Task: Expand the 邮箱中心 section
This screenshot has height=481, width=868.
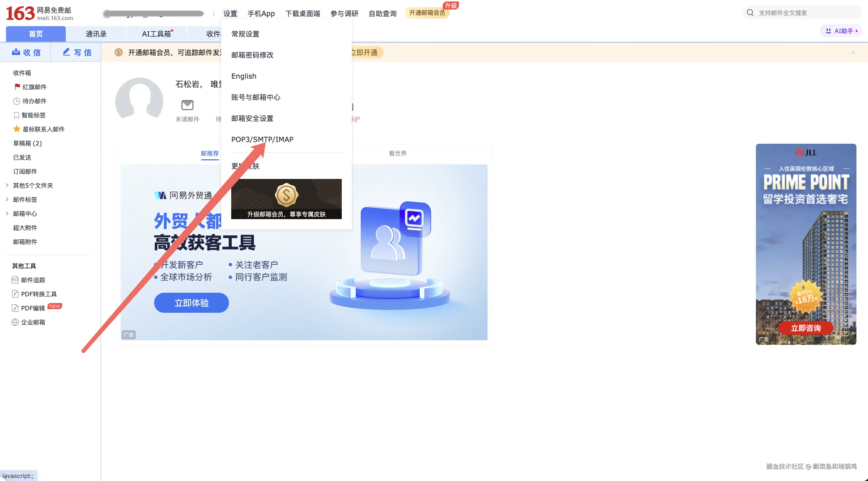Action: 7,214
